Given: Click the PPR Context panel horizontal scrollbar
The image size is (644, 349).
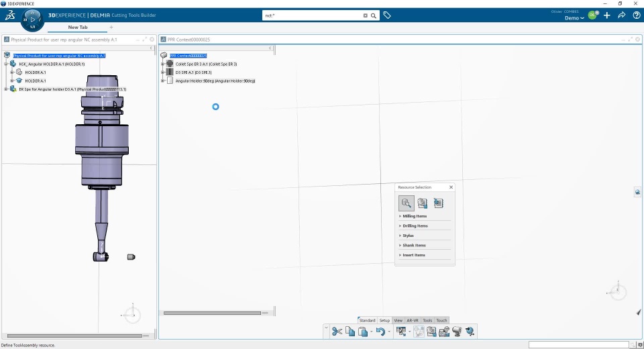Looking at the screenshot, I should tap(213, 313).
